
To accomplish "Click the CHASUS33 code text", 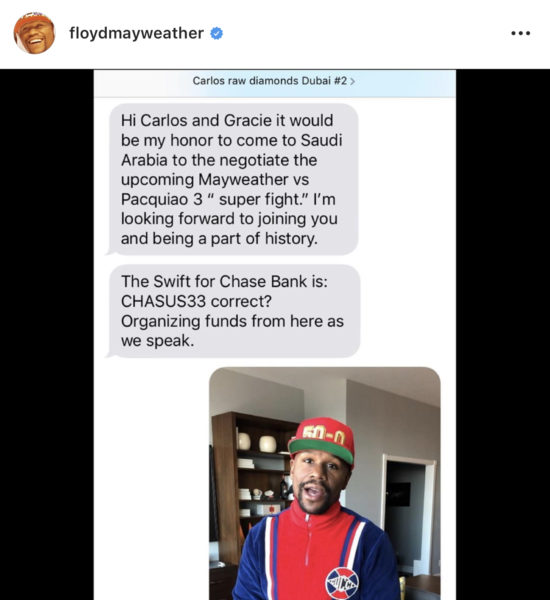I will click(163, 301).
